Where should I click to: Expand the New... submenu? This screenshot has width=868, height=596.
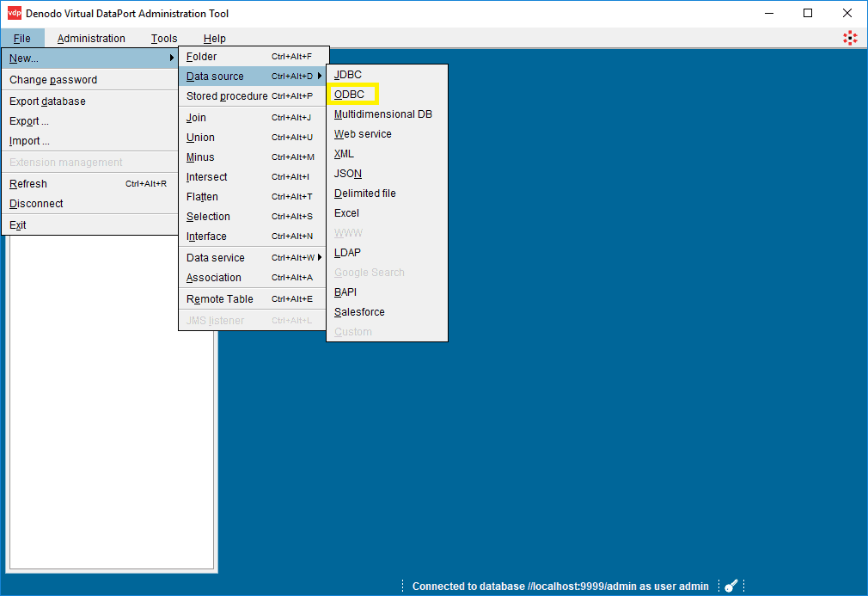(x=89, y=58)
